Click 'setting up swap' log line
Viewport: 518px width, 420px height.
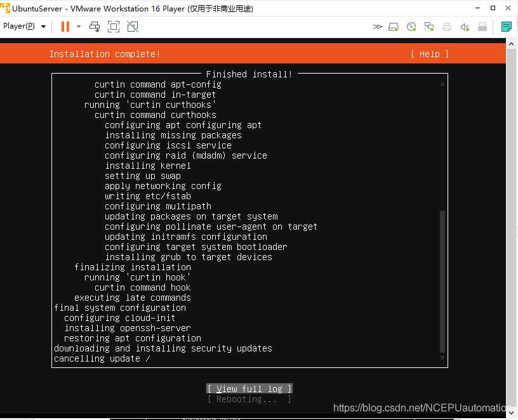pos(143,176)
